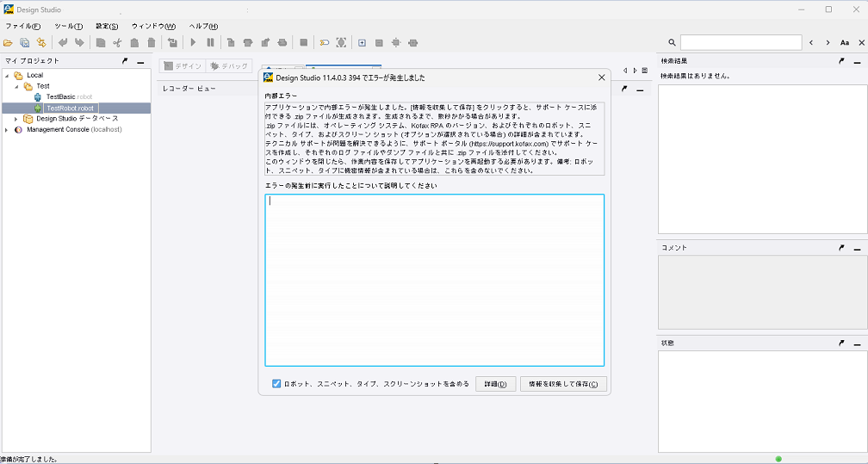Click the undo arrow toolbar icon
The image size is (868, 464).
(x=63, y=43)
